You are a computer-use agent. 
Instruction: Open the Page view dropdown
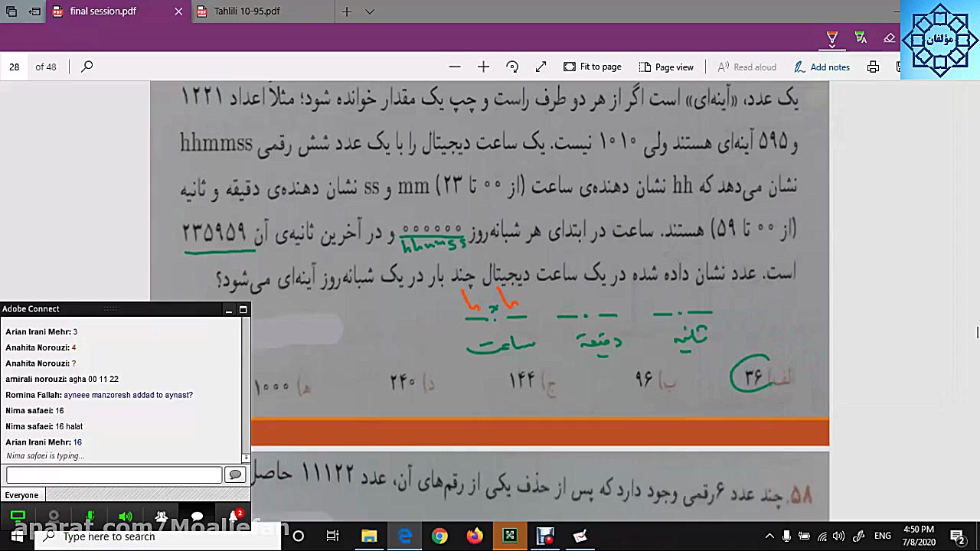tap(667, 67)
